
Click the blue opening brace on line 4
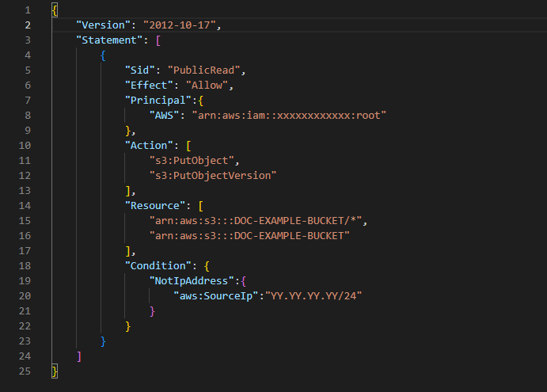pos(103,55)
